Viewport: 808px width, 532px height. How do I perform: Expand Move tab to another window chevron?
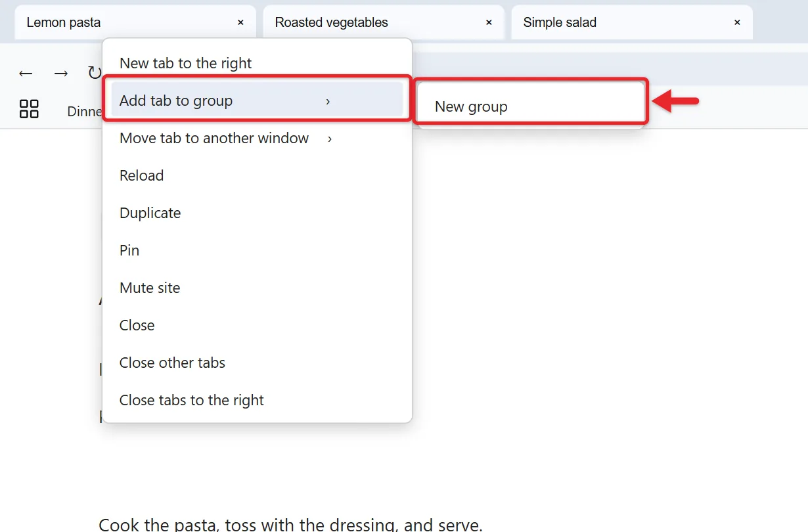tap(330, 139)
